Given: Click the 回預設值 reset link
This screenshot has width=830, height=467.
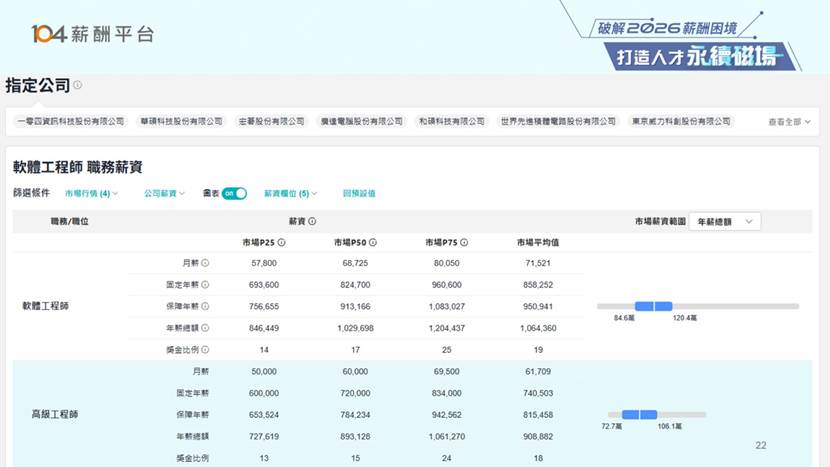Looking at the screenshot, I should pos(359,193).
